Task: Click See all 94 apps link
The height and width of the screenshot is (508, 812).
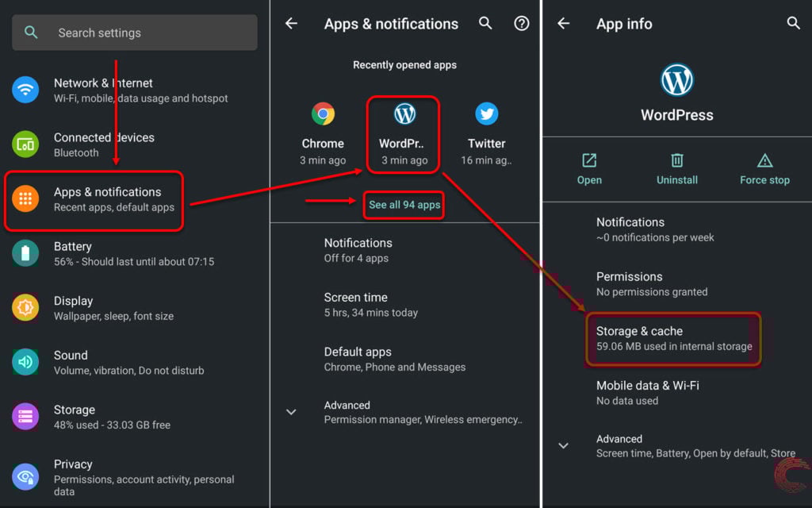Action: [404, 205]
